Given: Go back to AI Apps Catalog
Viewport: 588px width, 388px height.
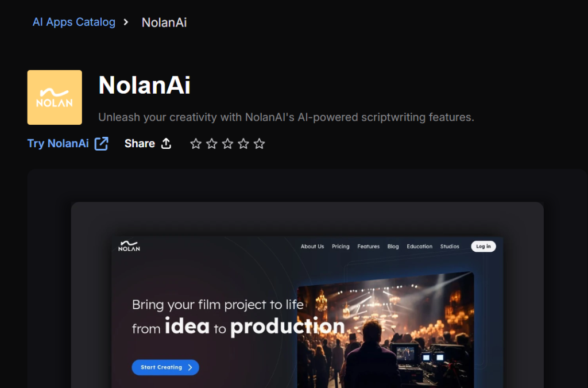Looking at the screenshot, I should point(74,22).
